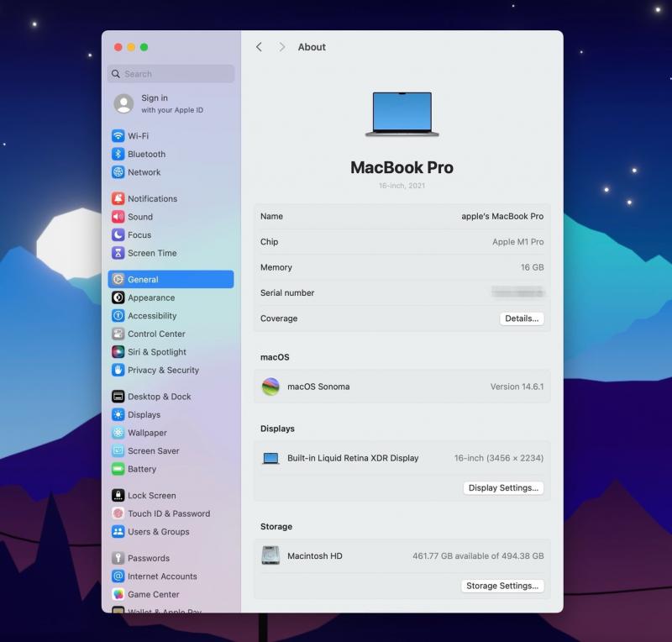Click the Siri & Spotlight icon
Viewport: 672px width, 642px height.
point(118,351)
